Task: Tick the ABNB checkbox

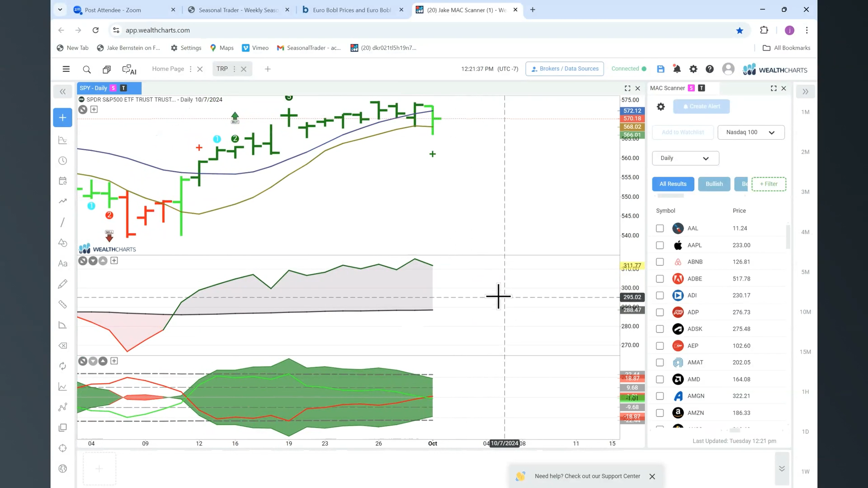Action: 660,262
